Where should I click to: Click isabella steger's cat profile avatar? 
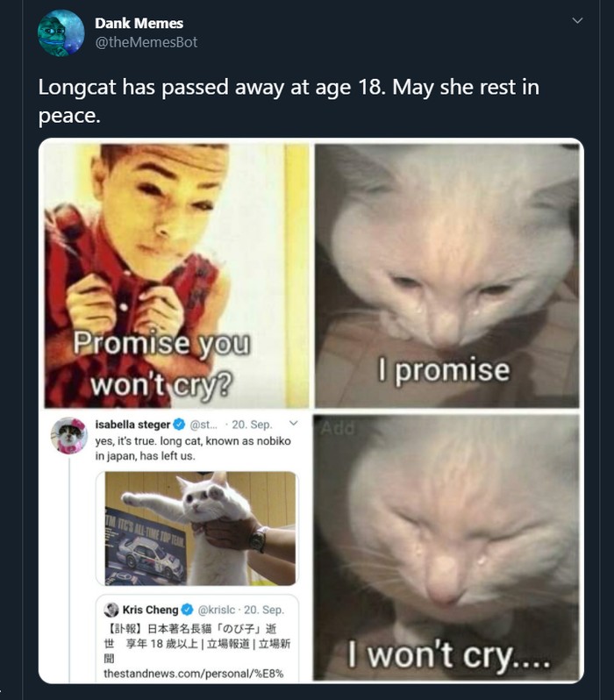coord(68,435)
